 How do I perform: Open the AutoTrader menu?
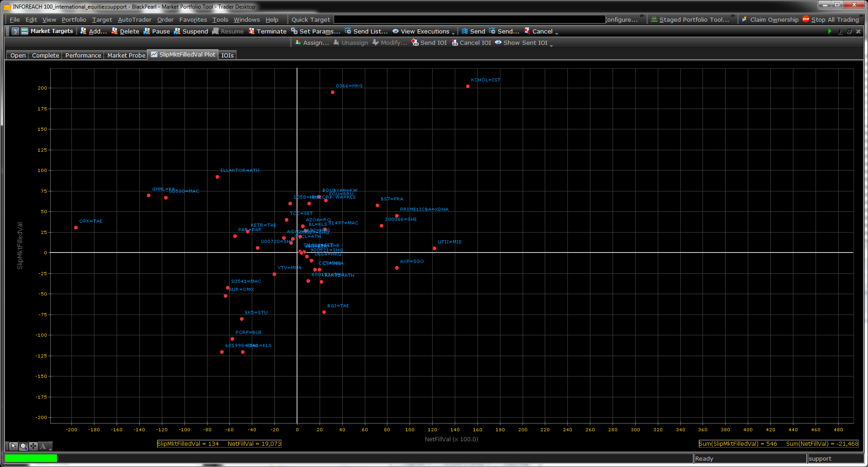coord(134,19)
